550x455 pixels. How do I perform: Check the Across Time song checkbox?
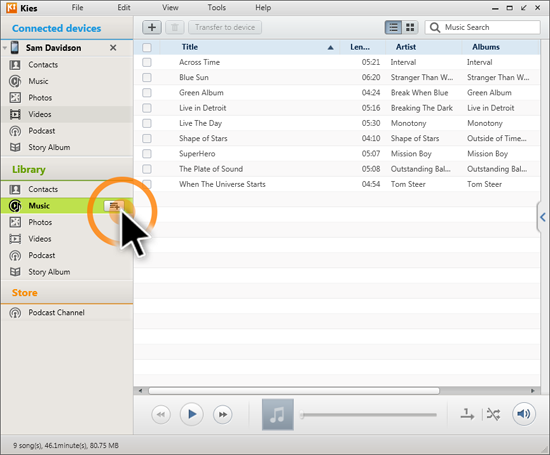pos(147,62)
